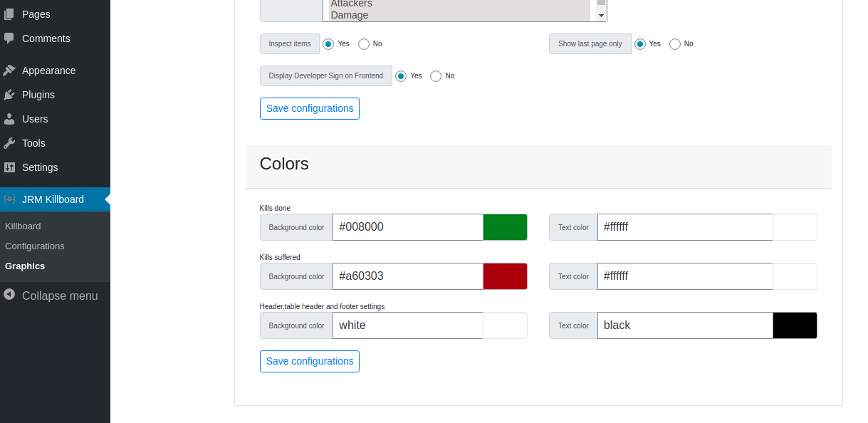Open the JRM Killboard menu

coord(53,199)
